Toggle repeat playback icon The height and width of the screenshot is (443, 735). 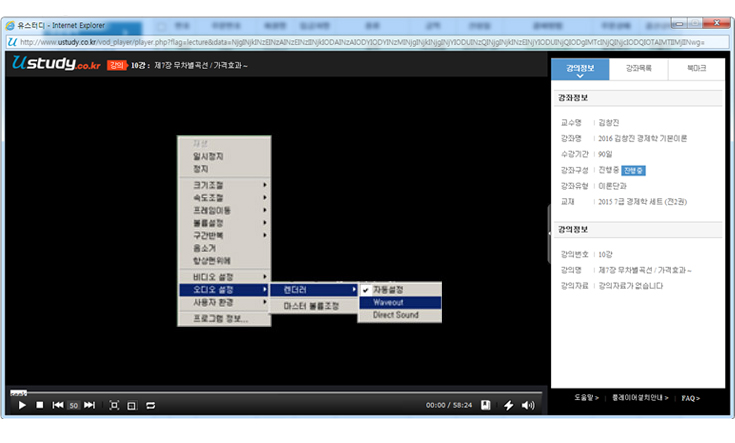pos(150,405)
